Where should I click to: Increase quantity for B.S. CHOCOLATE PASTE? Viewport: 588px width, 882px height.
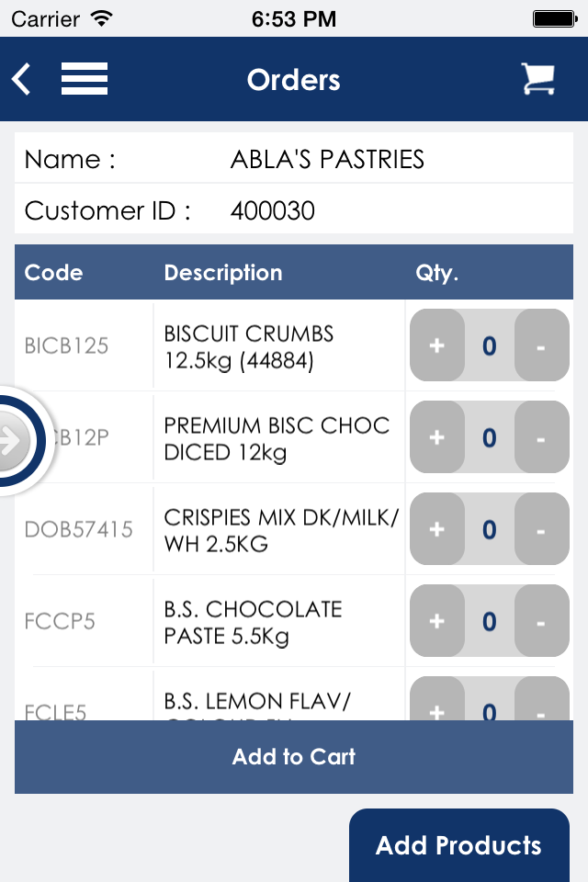tap(437, 620)
